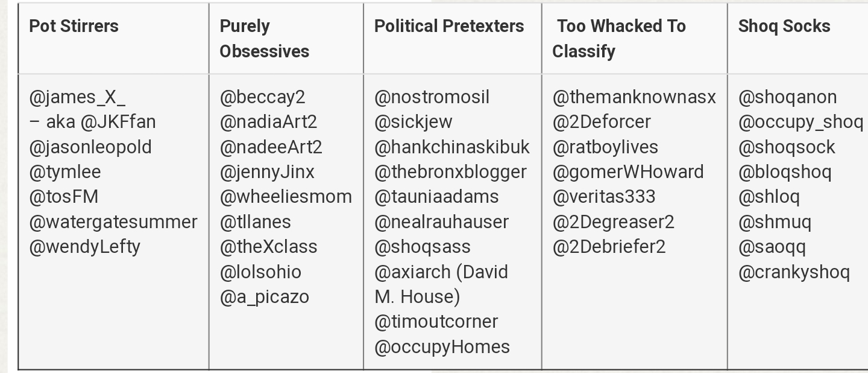Click the @a_picazo handle

(x=265, y=297)
